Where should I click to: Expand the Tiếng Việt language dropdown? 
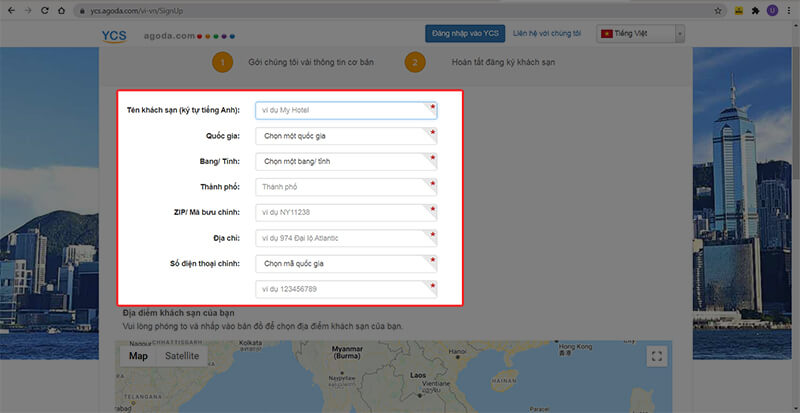tap(640, 34)
